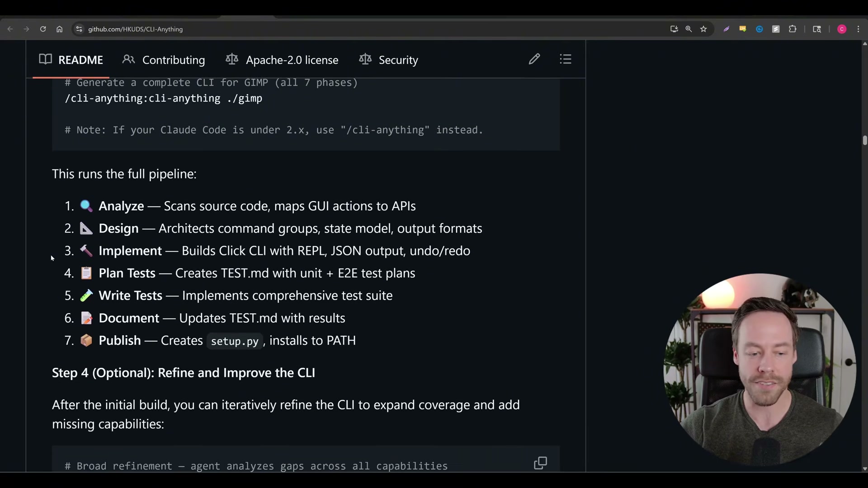Go back with the browser back arrow
This screenshot has width=868, height=488.
10,29
